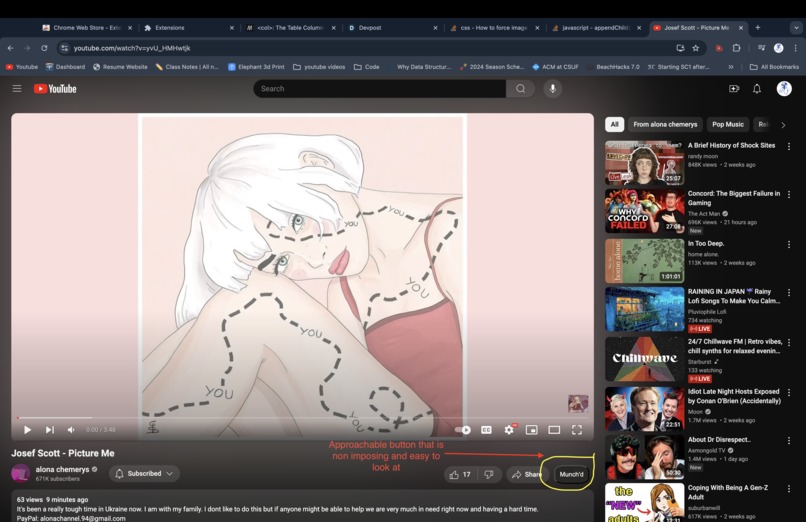This screenshot has width=806, height=522.
Task: Search with voice microphone
Action: coord(553,89)
